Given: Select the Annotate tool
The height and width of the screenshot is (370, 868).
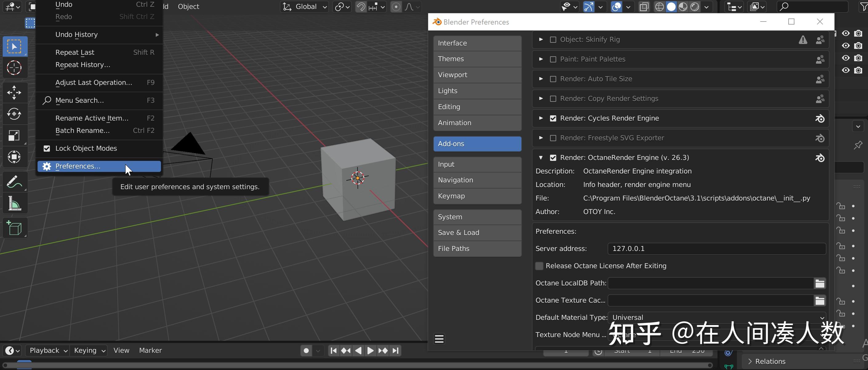Looking at the screenshot, I should point(14,181).
